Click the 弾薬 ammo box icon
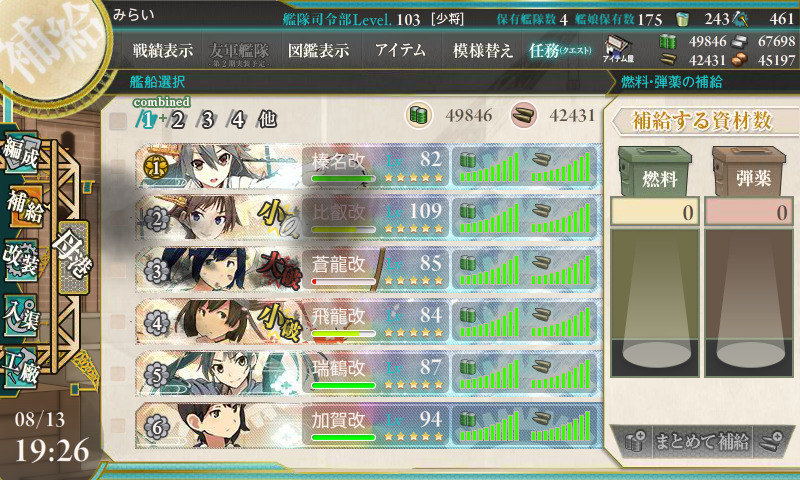Viewport: 800px width, 480px height. click(749, 171)
